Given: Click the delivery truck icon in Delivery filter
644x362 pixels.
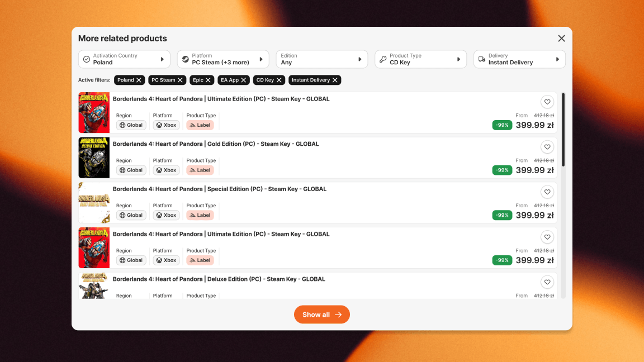Looking at the screenshot, I should 481,59.
